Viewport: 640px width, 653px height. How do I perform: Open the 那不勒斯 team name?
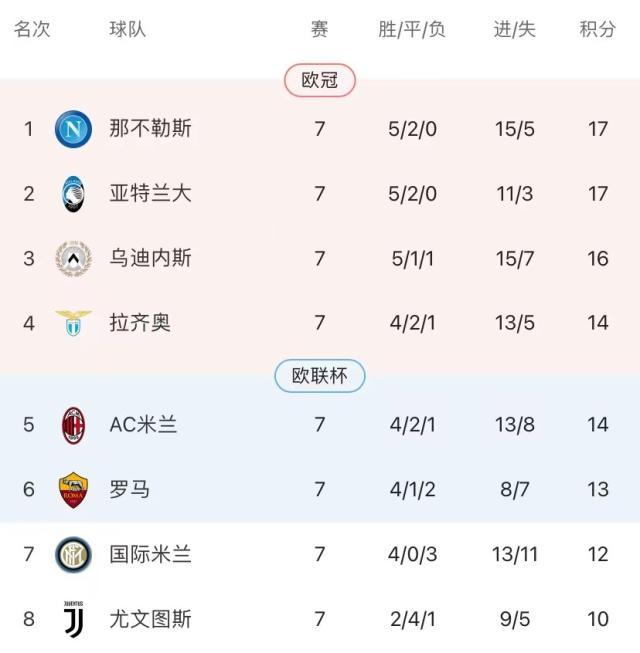(151, 129)
